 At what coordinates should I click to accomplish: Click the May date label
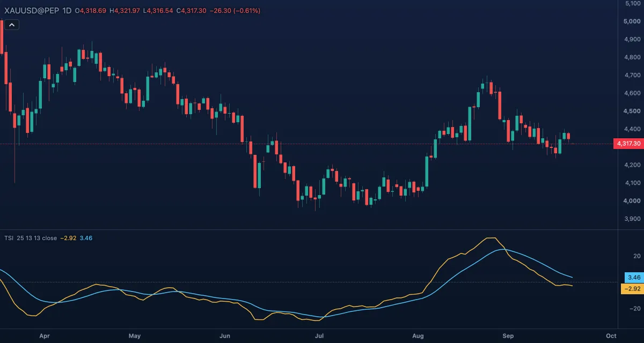135,336
